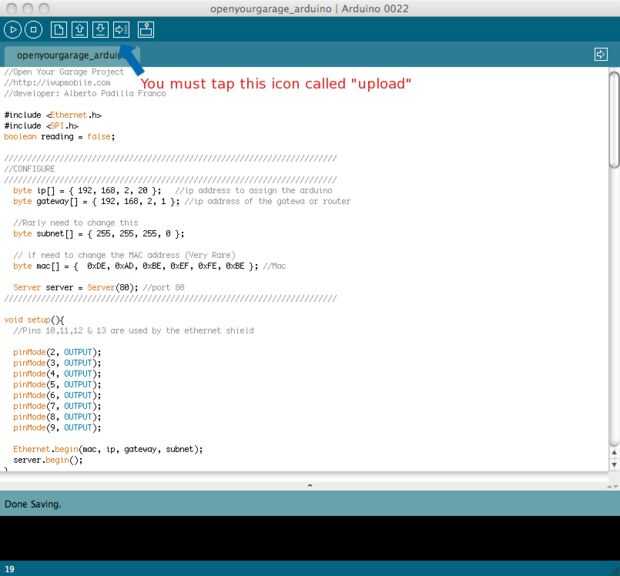Save sketch using the Save icon

pos(100,30)
